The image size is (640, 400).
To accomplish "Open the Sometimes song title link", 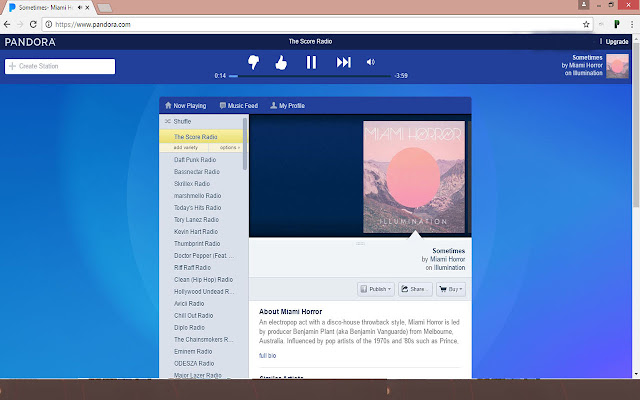I will 449,251.
